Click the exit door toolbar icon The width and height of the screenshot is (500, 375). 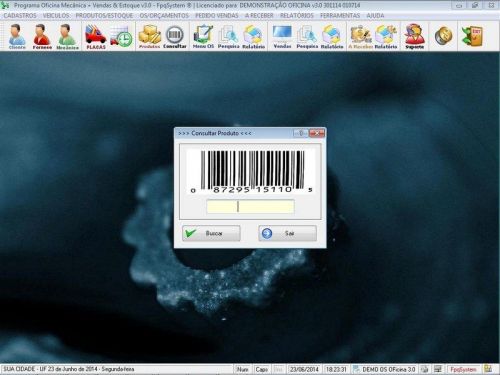pos(472,35)
